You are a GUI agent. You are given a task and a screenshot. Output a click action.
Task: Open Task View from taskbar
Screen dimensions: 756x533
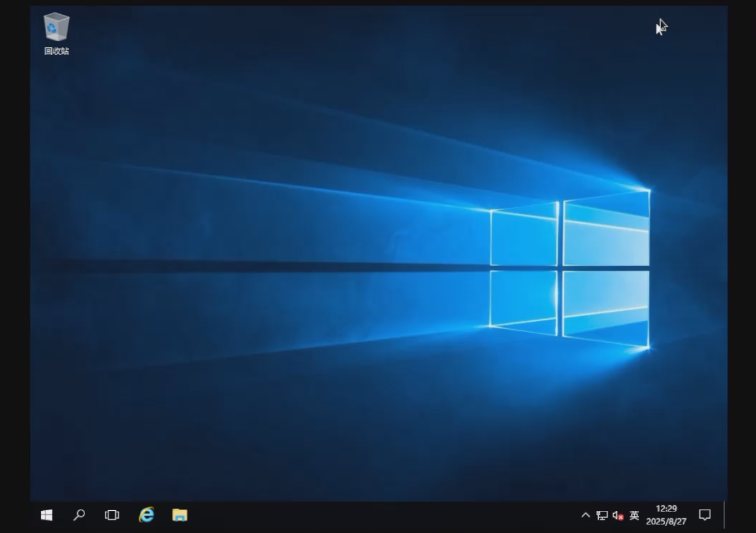(x=112, y=515)
